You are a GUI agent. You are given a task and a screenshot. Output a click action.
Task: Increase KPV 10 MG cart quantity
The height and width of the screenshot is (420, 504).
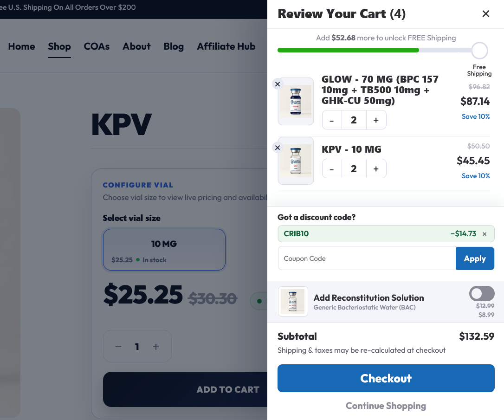tap(376, 169)
